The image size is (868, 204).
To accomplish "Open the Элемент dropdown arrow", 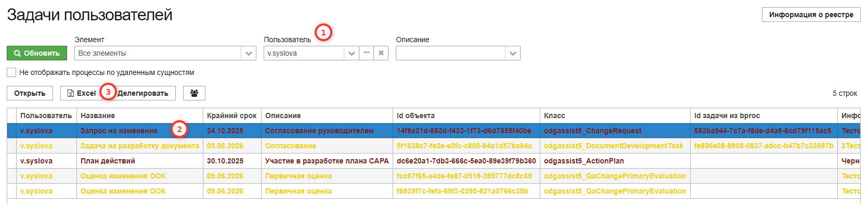I will [249, 53].
